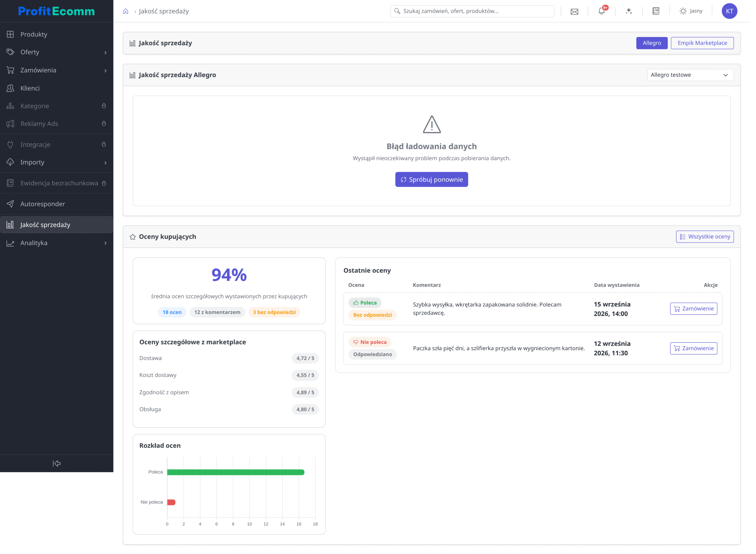The width and height of the screenshot is (756, 554).
Task: Open the documentation book icon in header
Action: pos(656,11)
